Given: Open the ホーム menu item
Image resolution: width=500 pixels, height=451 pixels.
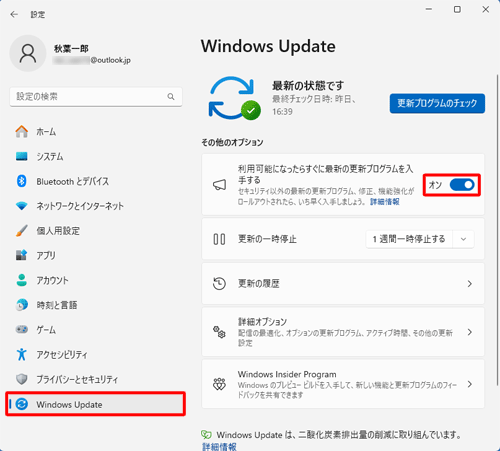Looking at the screenshot, I should (96, 132).
